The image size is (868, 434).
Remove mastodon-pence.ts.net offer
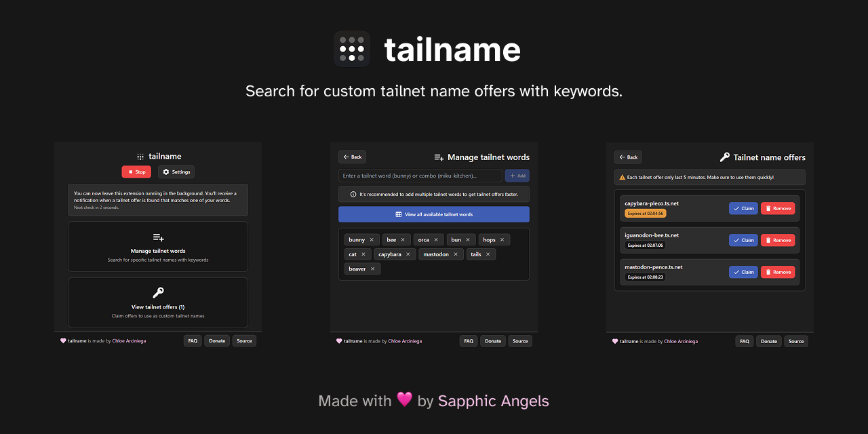(x=778, y=272)
